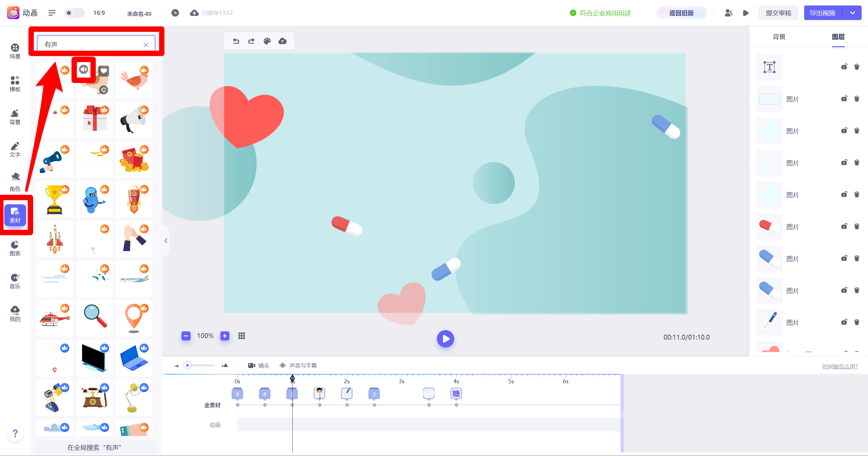
Task: Toggle lock on red capsule layer
Action: pyautogui.click(x=844, y=226)
